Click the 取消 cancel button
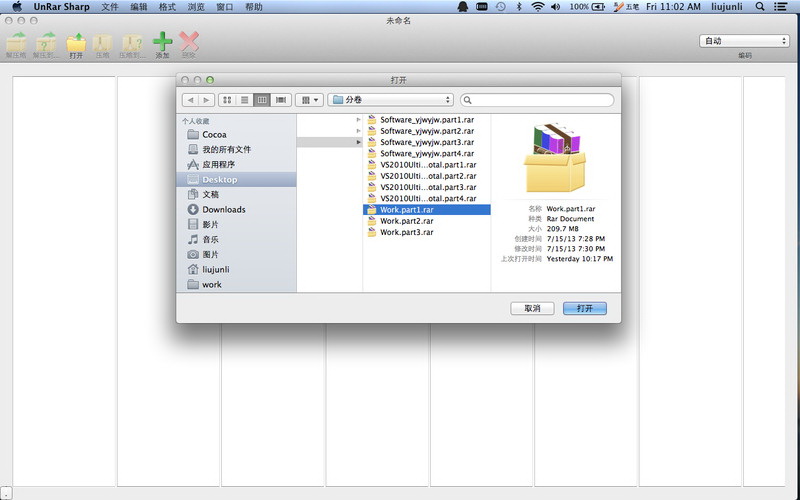The image size is (800, 500). [x=532, y=308]
